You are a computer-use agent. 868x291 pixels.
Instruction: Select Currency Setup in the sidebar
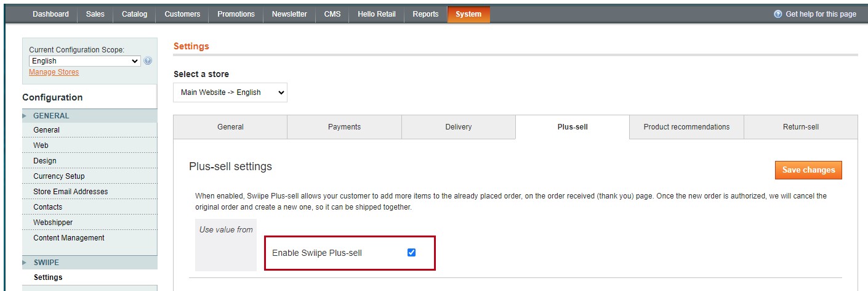point(59,176)
